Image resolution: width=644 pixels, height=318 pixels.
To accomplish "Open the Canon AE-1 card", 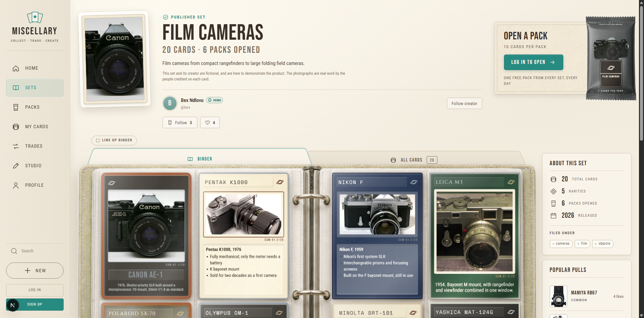I will coord(146,236).
